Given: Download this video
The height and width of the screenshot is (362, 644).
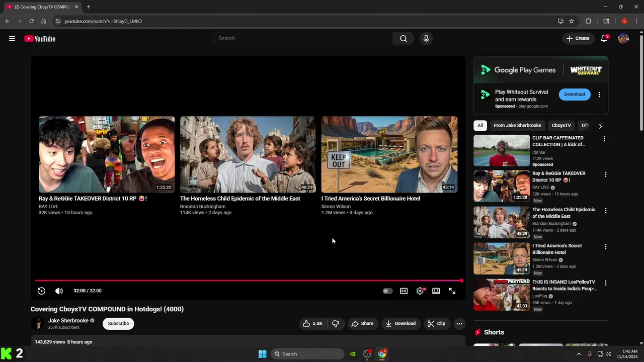Looking at the screenshot, I should [x=401, y=324].
